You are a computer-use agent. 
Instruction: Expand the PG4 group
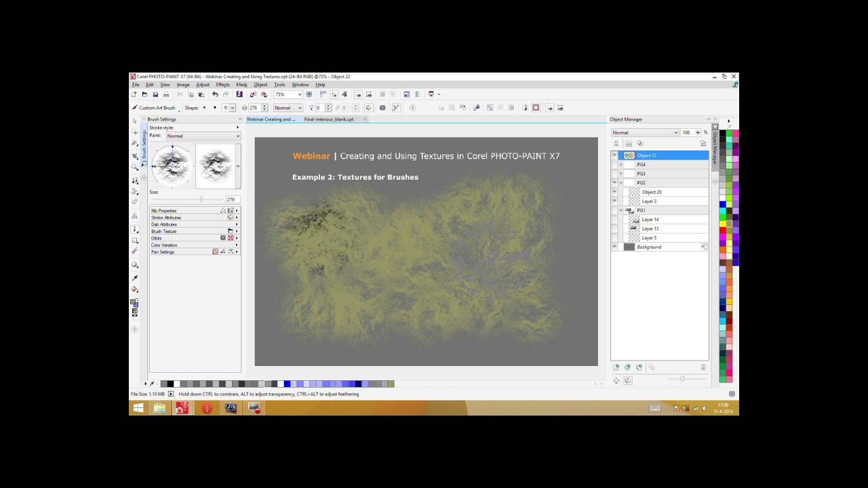[x=621, y=165]
